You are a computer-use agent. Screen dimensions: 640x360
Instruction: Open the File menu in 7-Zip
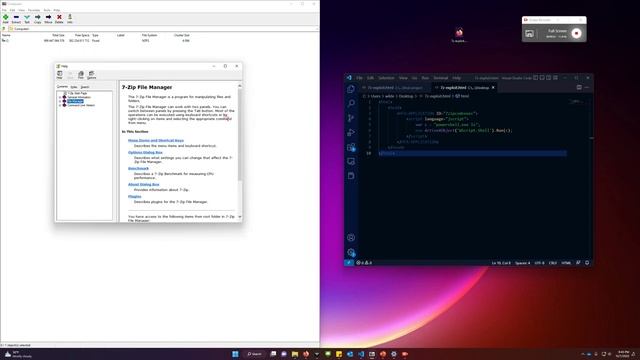pos(4,10)
